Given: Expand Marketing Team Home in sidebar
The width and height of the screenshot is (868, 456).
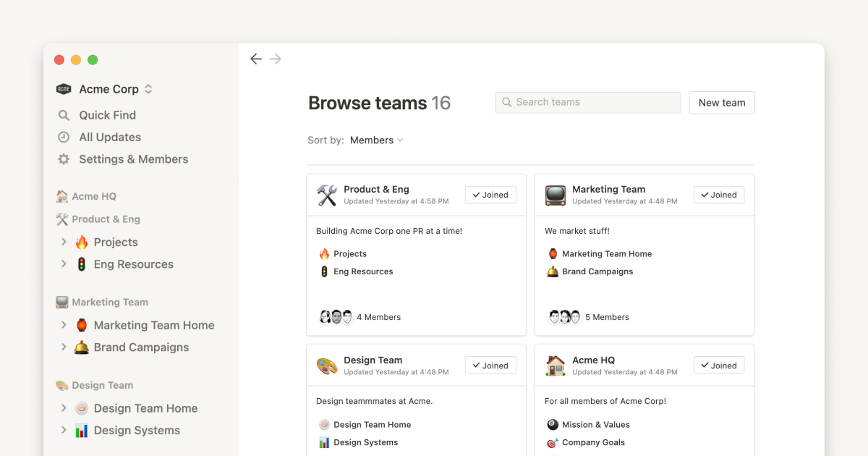Looking at the screenshot, I should point(64,326).
